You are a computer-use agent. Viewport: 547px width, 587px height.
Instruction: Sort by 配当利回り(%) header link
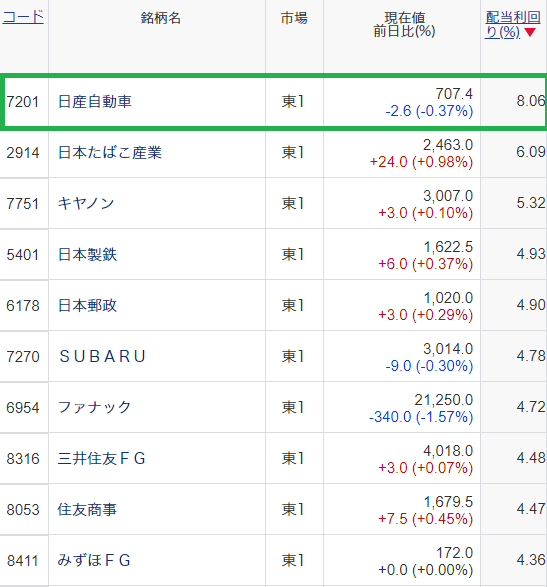coord(513,25)
